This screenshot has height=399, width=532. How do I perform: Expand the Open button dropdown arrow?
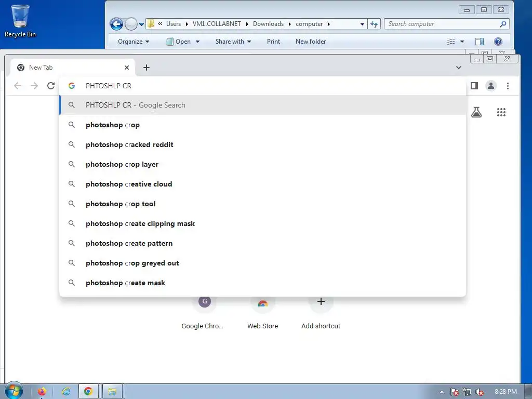pos(197,42)
